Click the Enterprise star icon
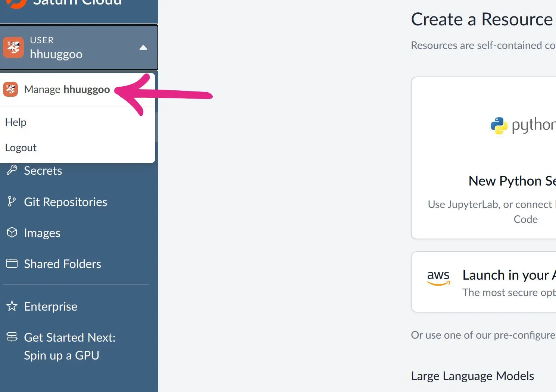 [x=12, y=306]
